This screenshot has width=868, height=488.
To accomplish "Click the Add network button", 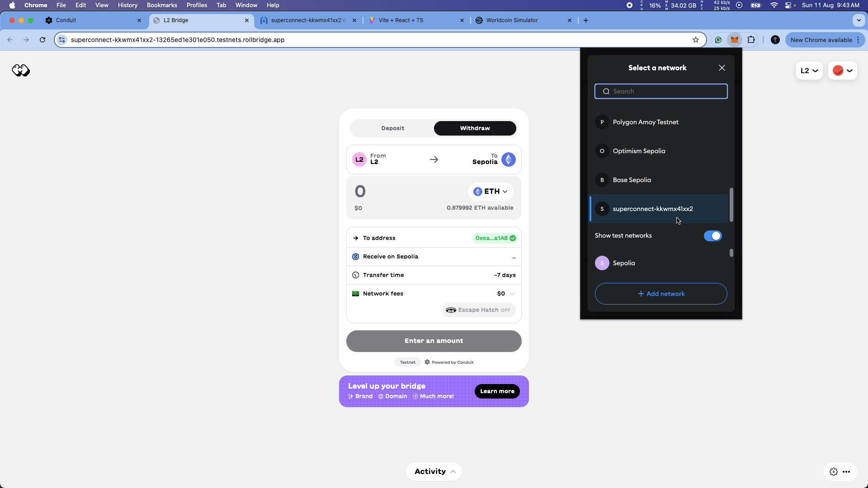I will point(661,294).
